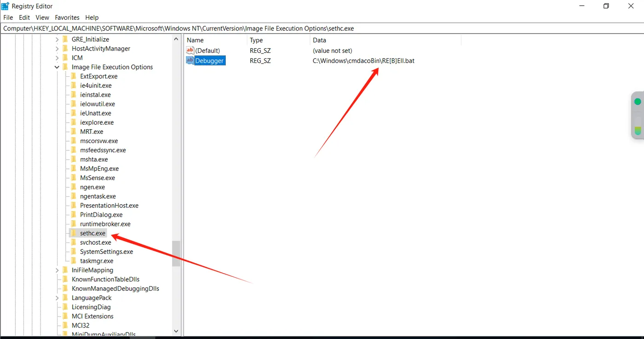The height and width of the screenshot is (339, 644).
Task: Click the mscorsvw.exe folder icon
Action: click(74, 140)
